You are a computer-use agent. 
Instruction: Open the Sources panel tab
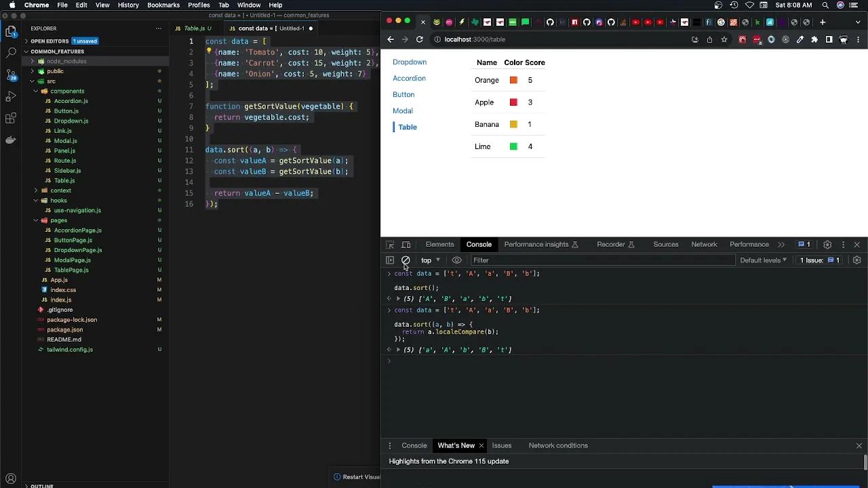(665, 244)
